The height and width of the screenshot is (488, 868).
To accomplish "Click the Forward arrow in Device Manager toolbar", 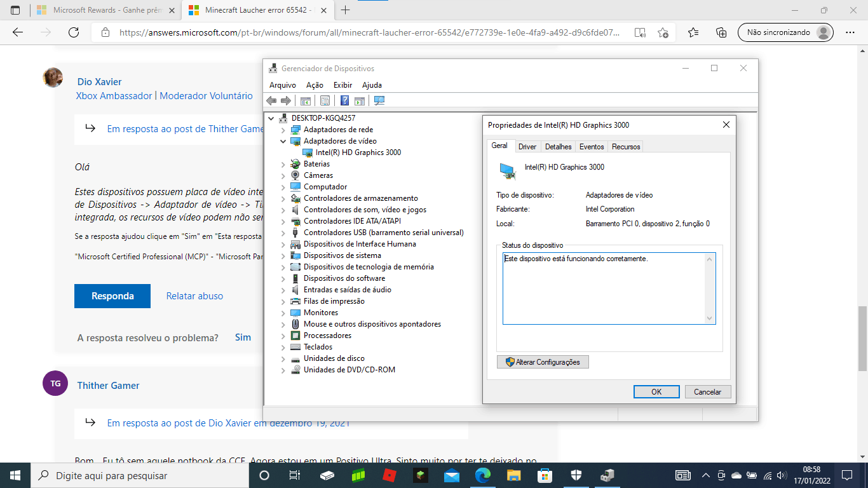I will pyautogui.click(x=286, y=100).
